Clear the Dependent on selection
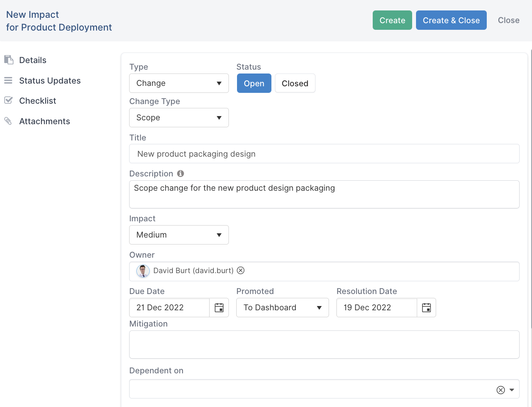532x407 pixels. 501,390
